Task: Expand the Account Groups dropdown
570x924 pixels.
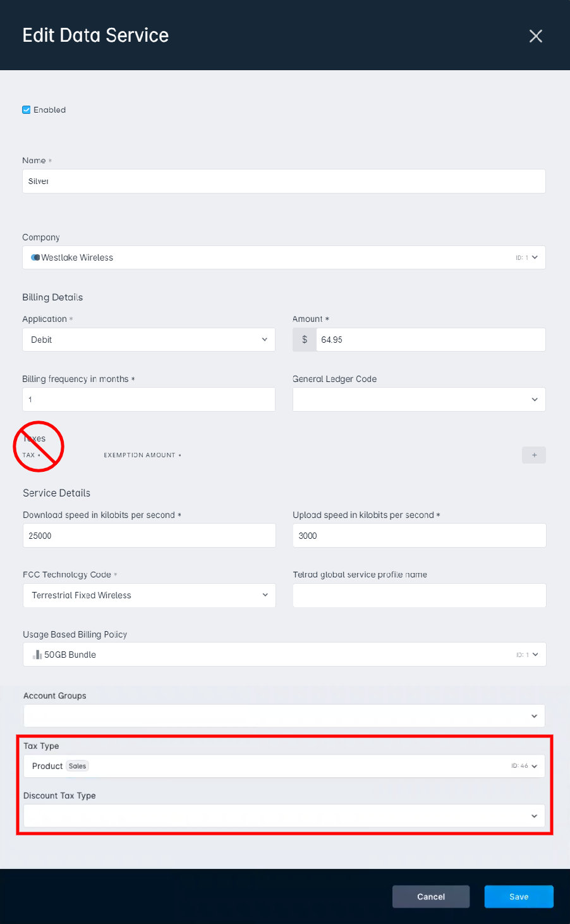Action: (284, 716)
